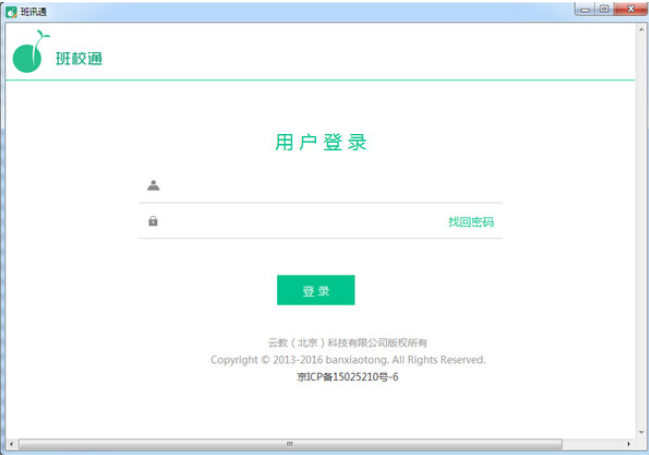Click the horizontal scrollbar thumb

pyautogui.click(x=290, y=444)
